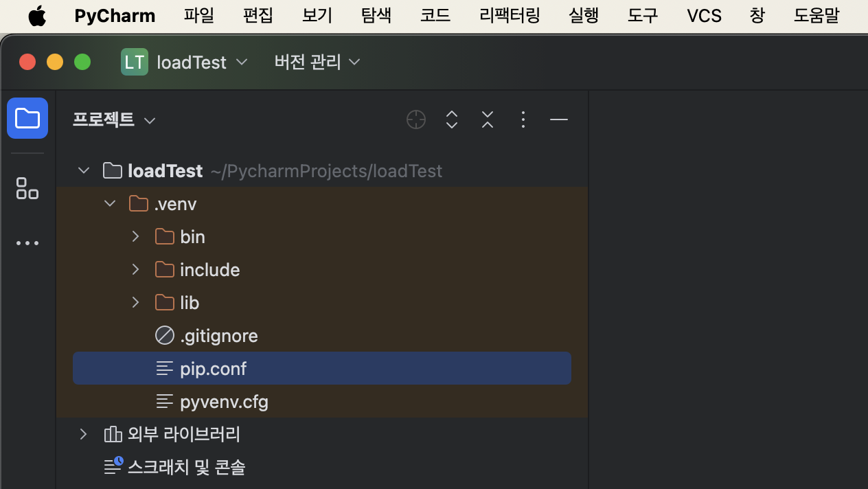Open the 도움말 menu

[816, 15]
